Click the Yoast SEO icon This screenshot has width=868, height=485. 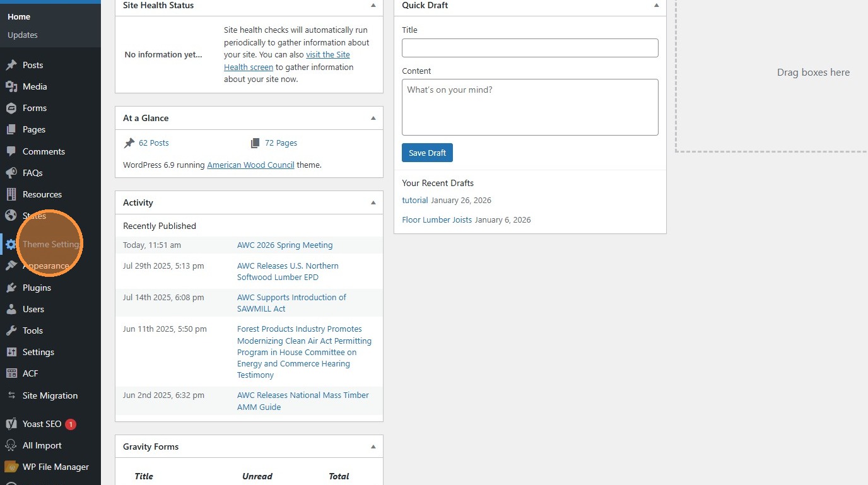11,424
